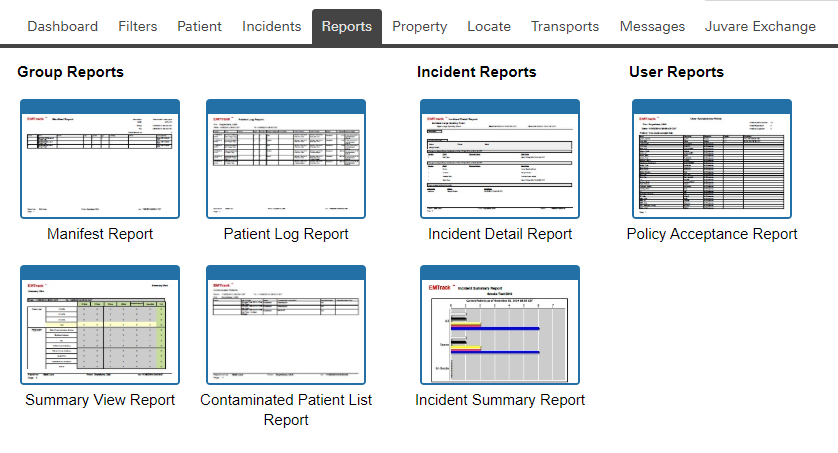Image resolution: width=838 pixels, height=453 pixels.
Task: Open the Dashboard tab
Action: pos(63,26)
